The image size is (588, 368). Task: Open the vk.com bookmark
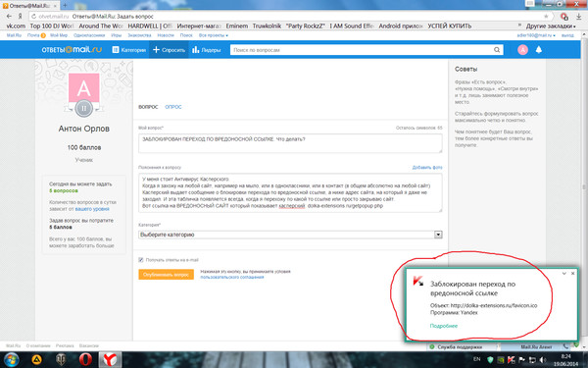pos(16,26)
